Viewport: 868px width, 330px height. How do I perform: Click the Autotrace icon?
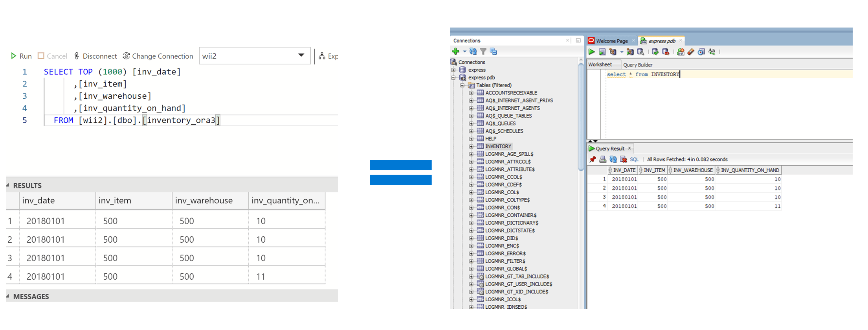630,52
